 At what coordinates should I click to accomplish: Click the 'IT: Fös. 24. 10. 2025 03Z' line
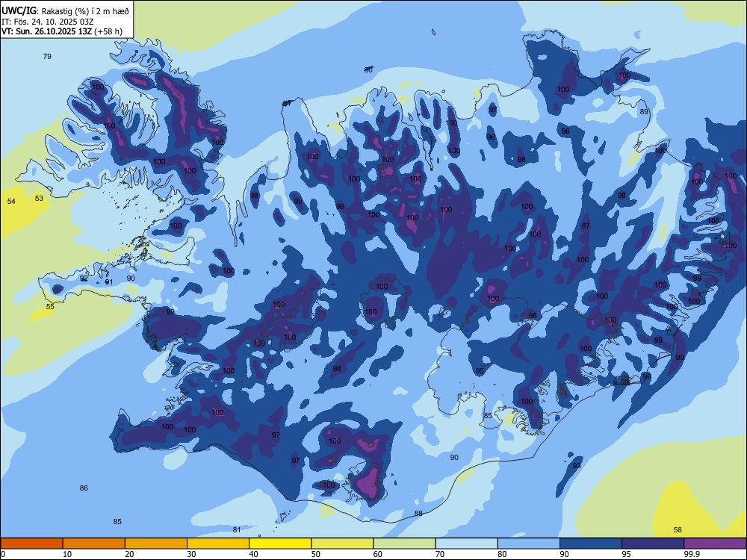46,21
